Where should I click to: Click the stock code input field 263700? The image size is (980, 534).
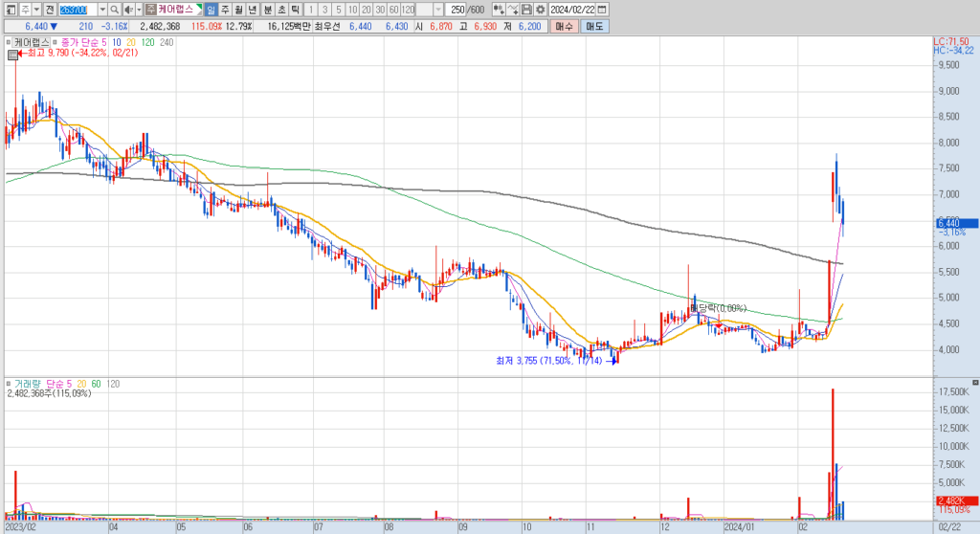tap(78, 10)
